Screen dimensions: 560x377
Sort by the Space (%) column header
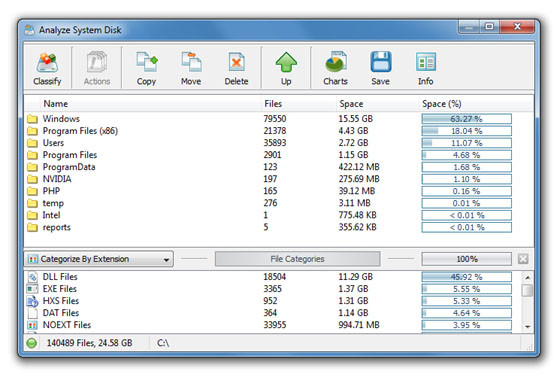tap(442, 104)
